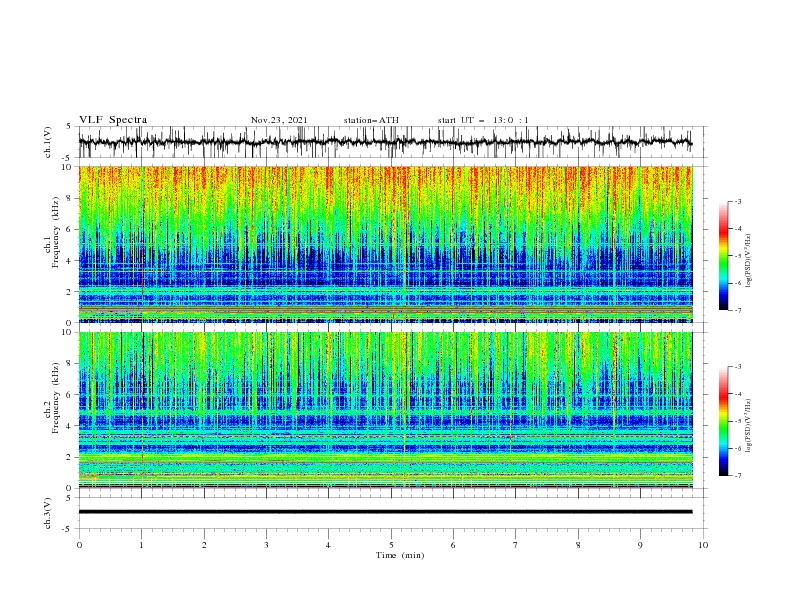Click the "10" kHz tick on ch.2 axis
Screen dimensions: 792x612
pyautogui.click(x=67, y=332)
